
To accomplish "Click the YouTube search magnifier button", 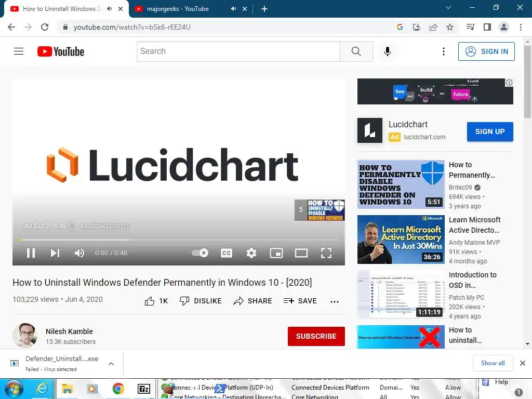I will click(x=356, y=51).
